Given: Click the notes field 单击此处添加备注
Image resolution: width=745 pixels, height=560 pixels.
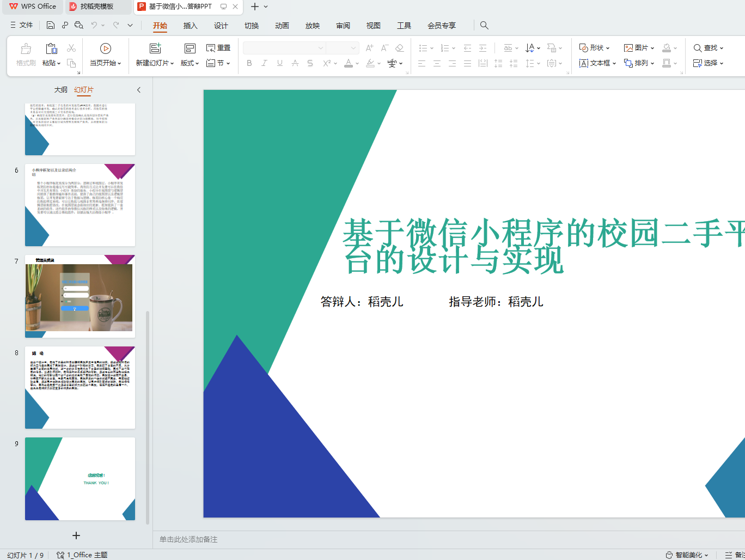Looking at the screenshot, I should pyautogui.click(x=188, y=539).
